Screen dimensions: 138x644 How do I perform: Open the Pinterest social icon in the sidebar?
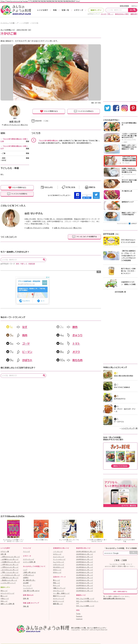click(133, 108)
